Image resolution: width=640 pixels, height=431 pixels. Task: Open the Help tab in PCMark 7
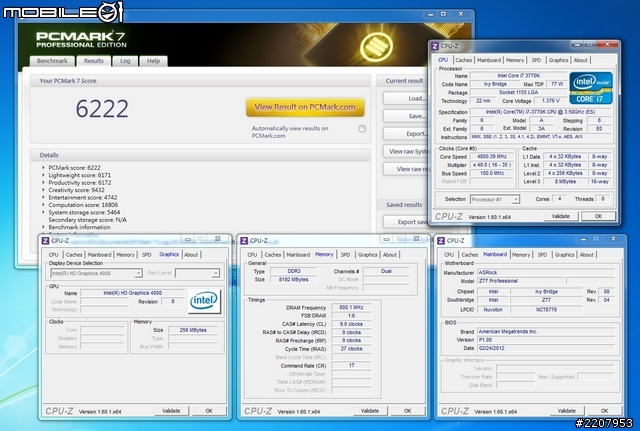[153, 61]
